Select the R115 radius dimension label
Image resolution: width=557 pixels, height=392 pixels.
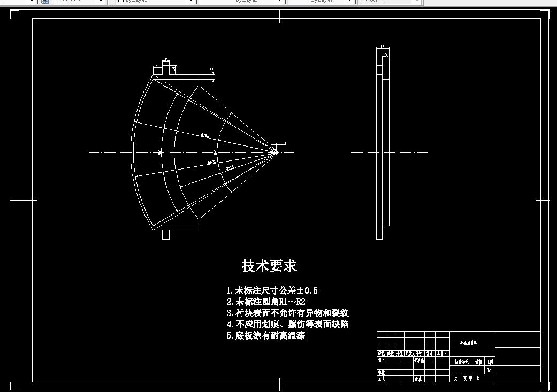(x=230, y=167)
